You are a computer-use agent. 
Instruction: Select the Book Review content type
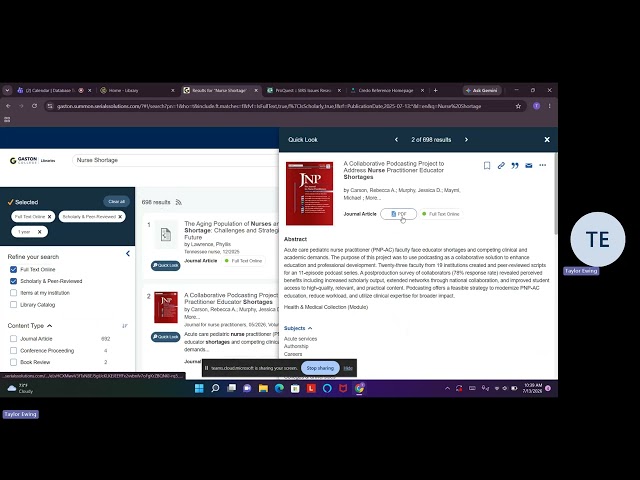coord(13,362)
